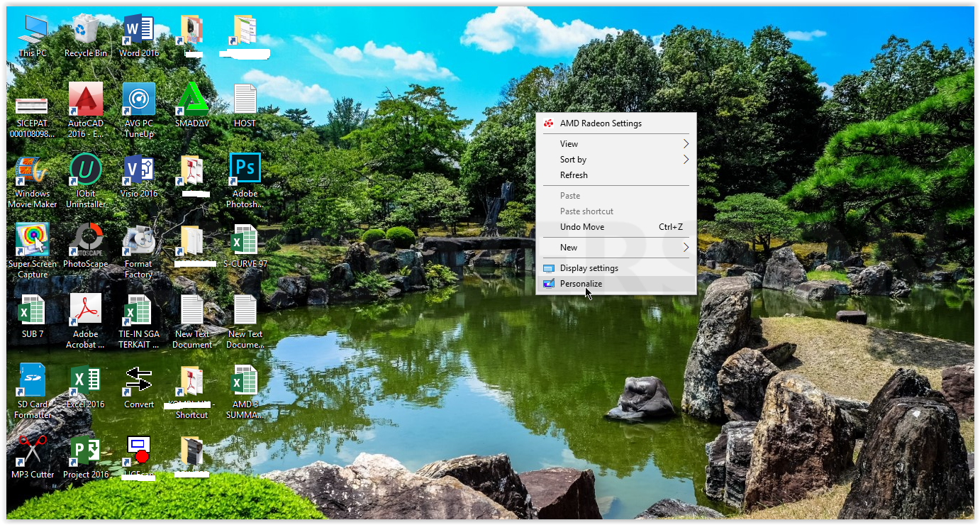Launch Windows Movie Maker icon

tap(33, 181)
